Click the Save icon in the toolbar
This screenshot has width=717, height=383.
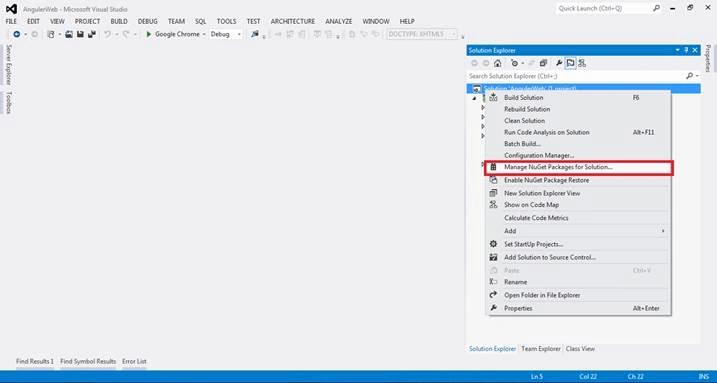pos(80,34)
